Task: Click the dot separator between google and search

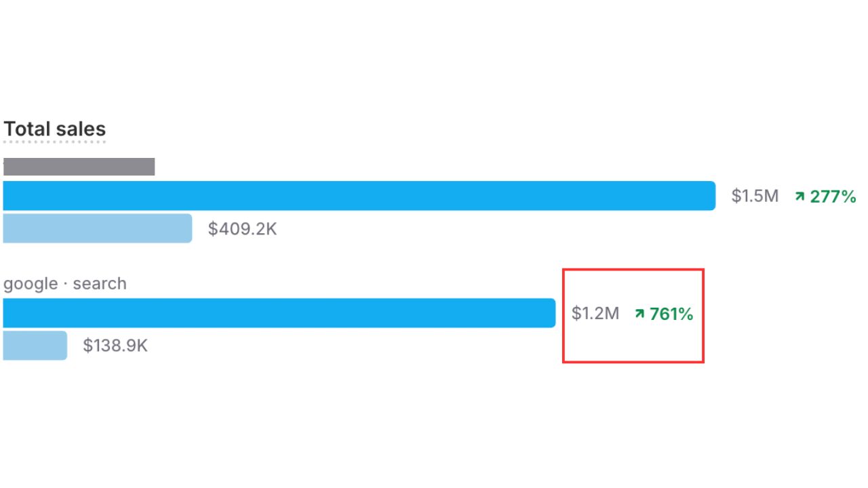Action: click(x=66, y=284)
